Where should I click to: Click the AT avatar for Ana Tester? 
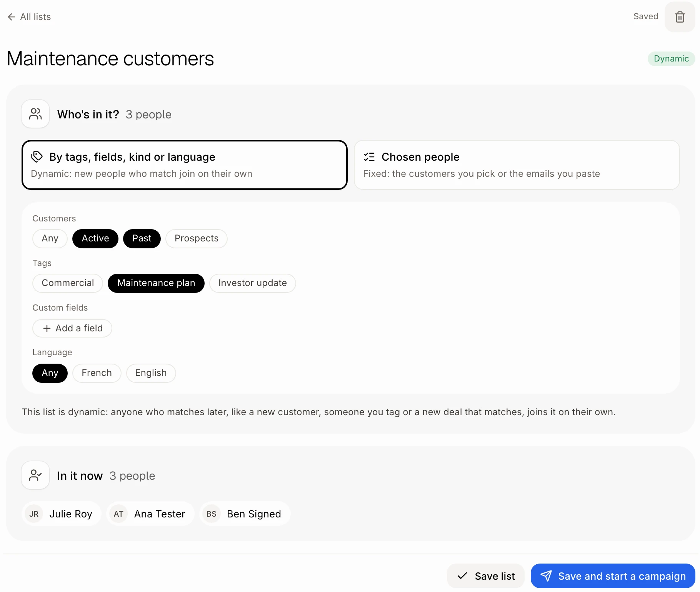(118, 514)
